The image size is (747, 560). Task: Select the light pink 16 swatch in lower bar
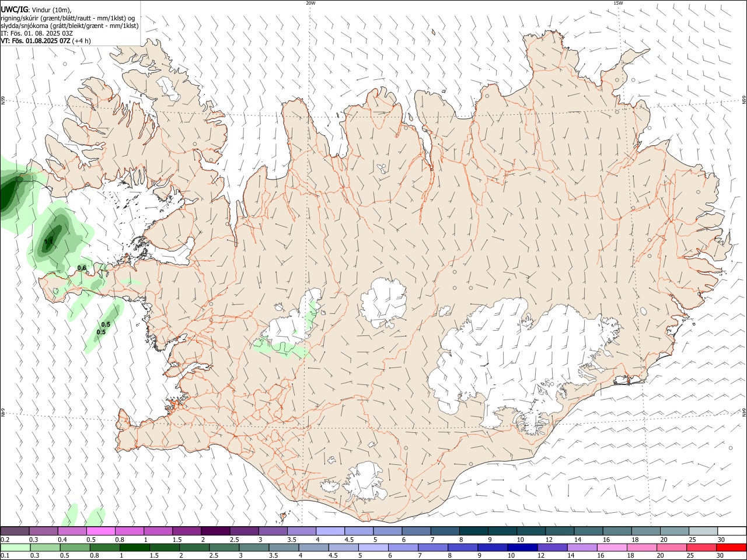point(612,548)
